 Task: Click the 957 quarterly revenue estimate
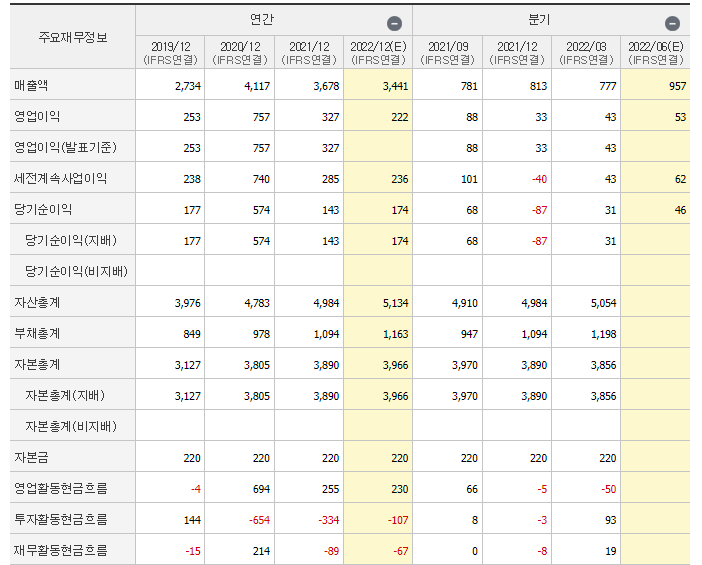(677, 86)
